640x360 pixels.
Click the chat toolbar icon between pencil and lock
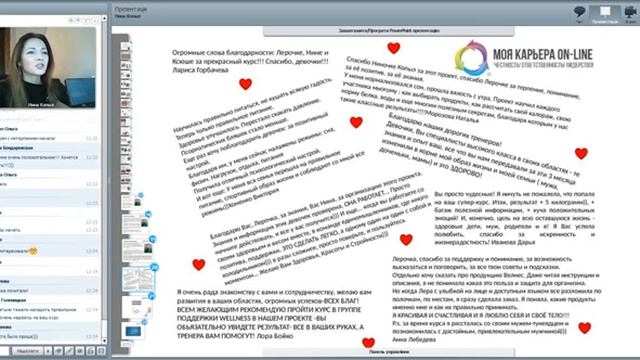coord(80,351)
